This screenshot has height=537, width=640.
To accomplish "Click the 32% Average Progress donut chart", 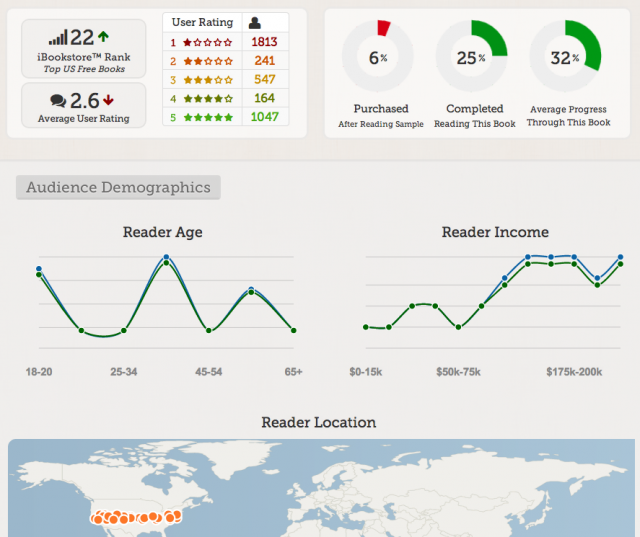I will click(566, 57).
